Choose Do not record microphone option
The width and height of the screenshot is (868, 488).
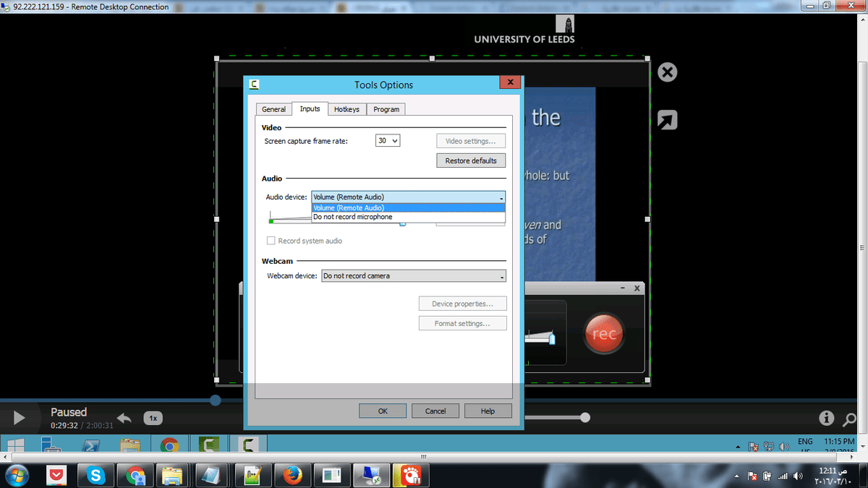(353, 217)
